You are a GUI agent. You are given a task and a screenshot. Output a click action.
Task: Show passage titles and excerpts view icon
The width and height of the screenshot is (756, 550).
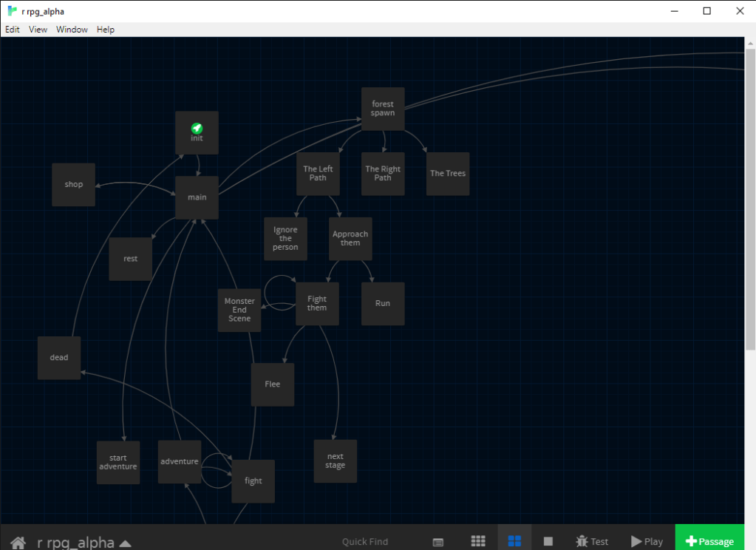(x=438, y=542)
